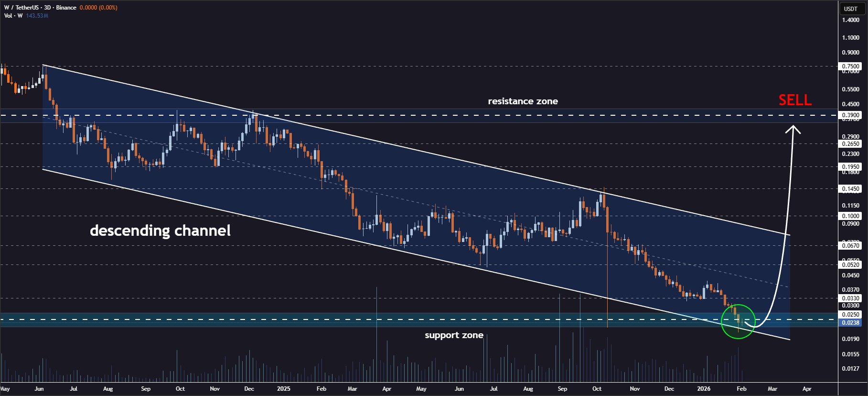Click the 0.0127 price scale value
The image size is (868, 396).
[x=850, y=369]
